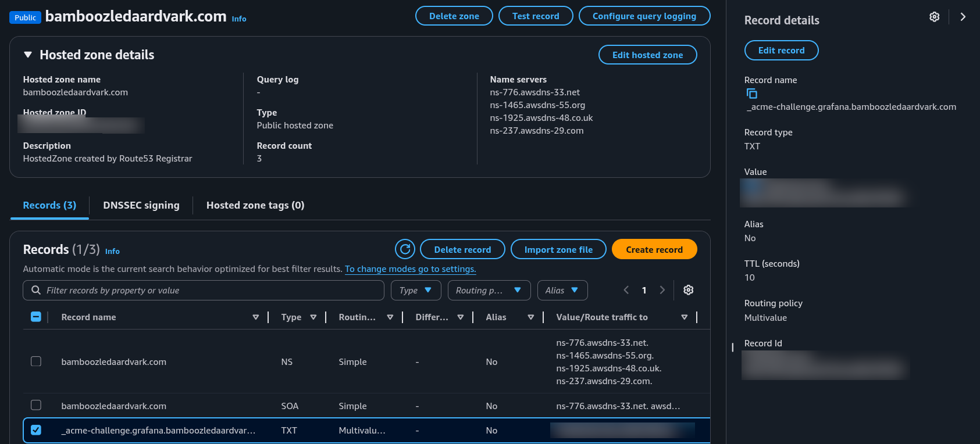Select the SOA record checkbox
Image resolution: width=980 pixels, height=444 pixels.
tap(36, 405)
